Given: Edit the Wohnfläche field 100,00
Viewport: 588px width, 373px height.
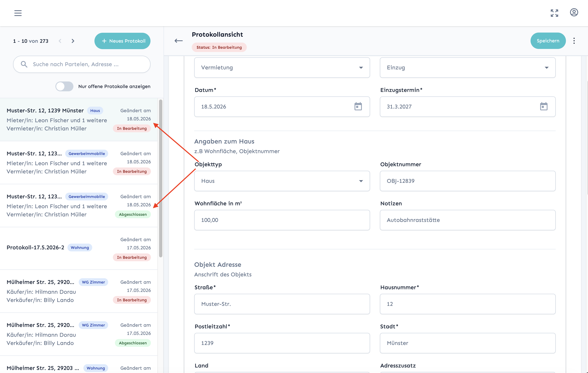Looking at the screenshot, I should pos(282,220).
